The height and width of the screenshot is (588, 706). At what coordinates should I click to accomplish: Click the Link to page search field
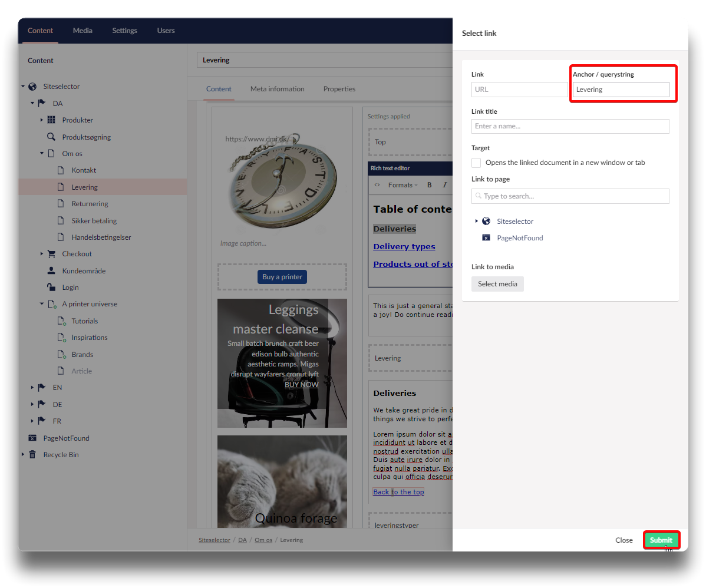click(x=570, y=196)
